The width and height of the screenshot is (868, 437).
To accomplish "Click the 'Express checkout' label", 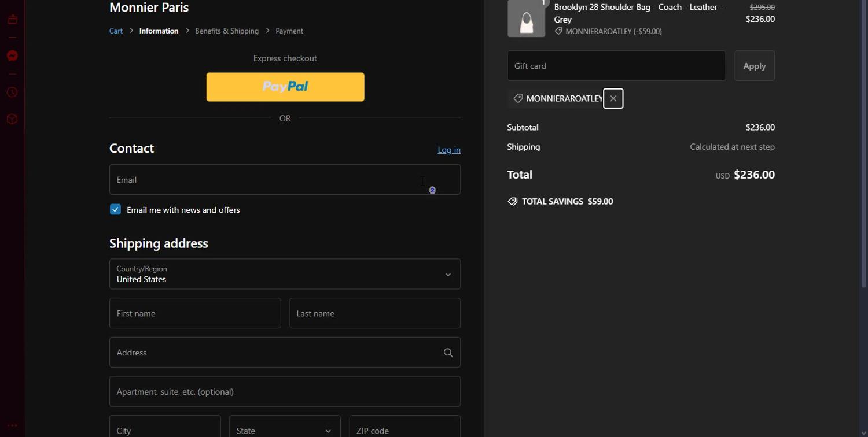I will (x=285, y=58).
